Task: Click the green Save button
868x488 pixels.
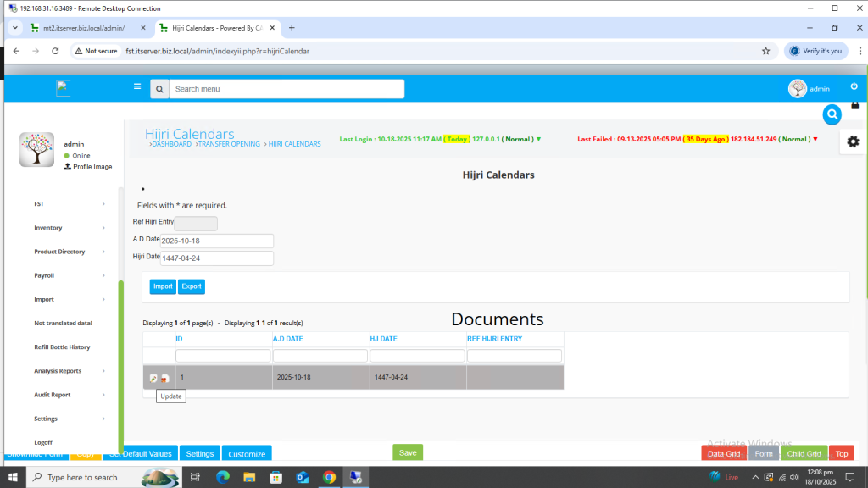Action: pyautogui.click(x=408, y=452)
